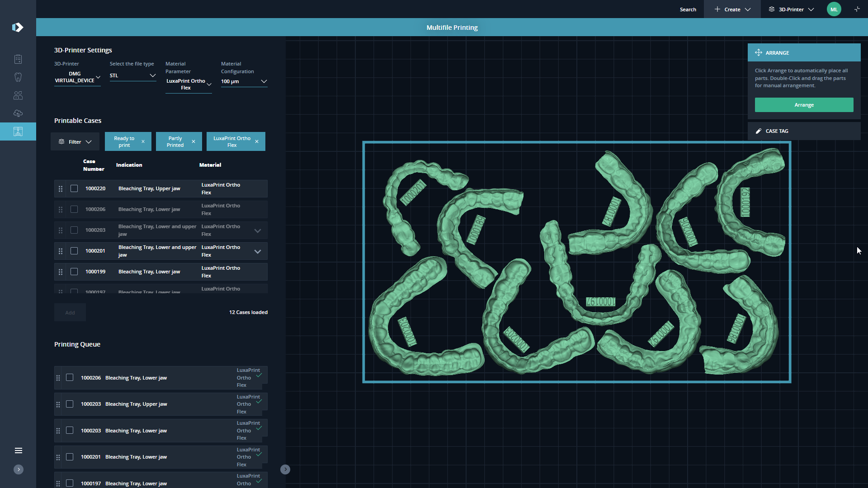
Task: Open the cloud upload sidebar icon
Action: [x=18, y=113]
